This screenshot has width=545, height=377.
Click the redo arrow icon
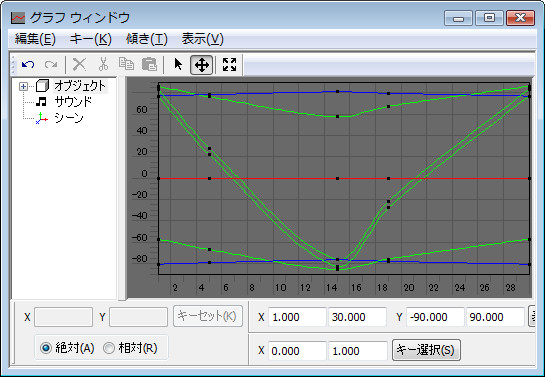pyautogui.click(x=51, y=65)
